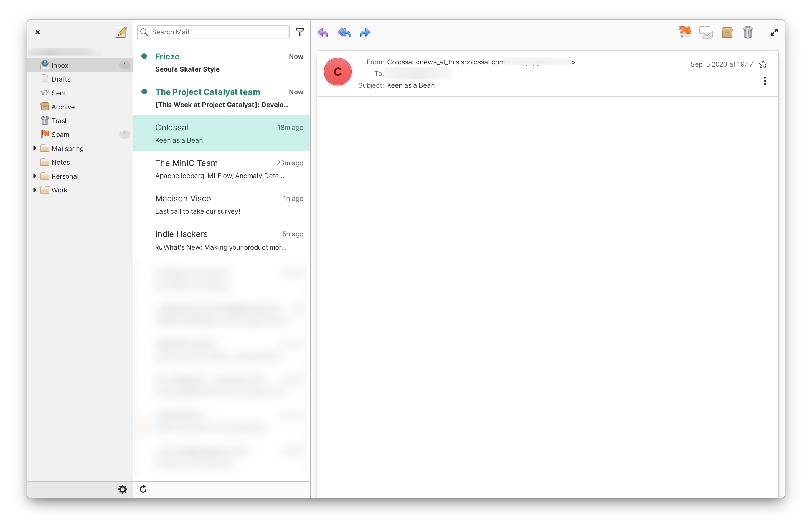
Task: Archive the open email
Action: [x=727, y=32]
